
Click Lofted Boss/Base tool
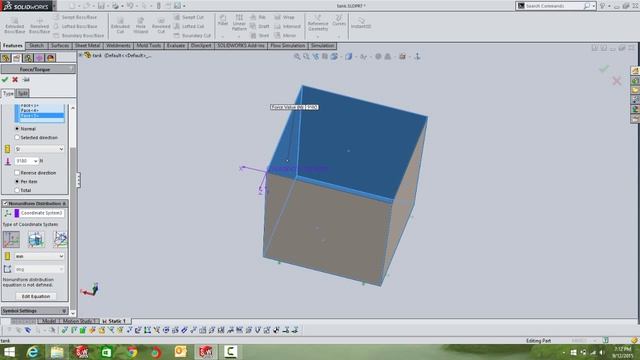point(75,26)
